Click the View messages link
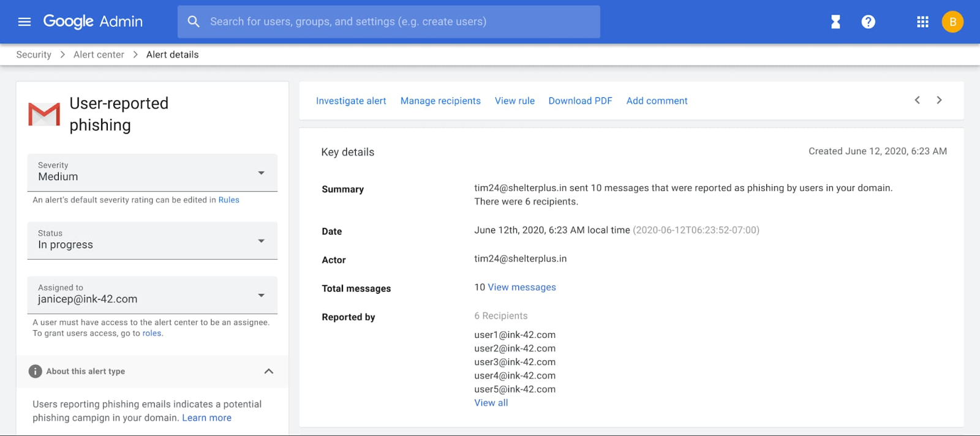 tap(522, 287)
